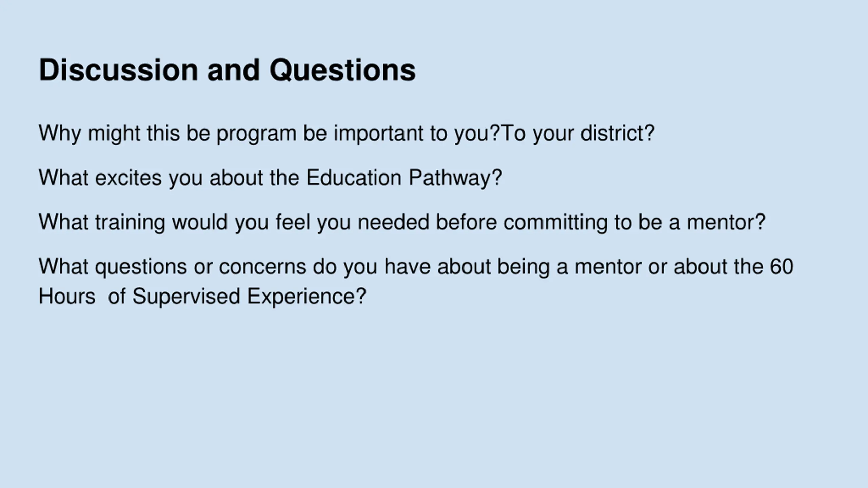Image resolution: width=868 pixels, height=488 pixels.
Task: Click the word 'Questions' in the heading
Action: coord(342,70)
